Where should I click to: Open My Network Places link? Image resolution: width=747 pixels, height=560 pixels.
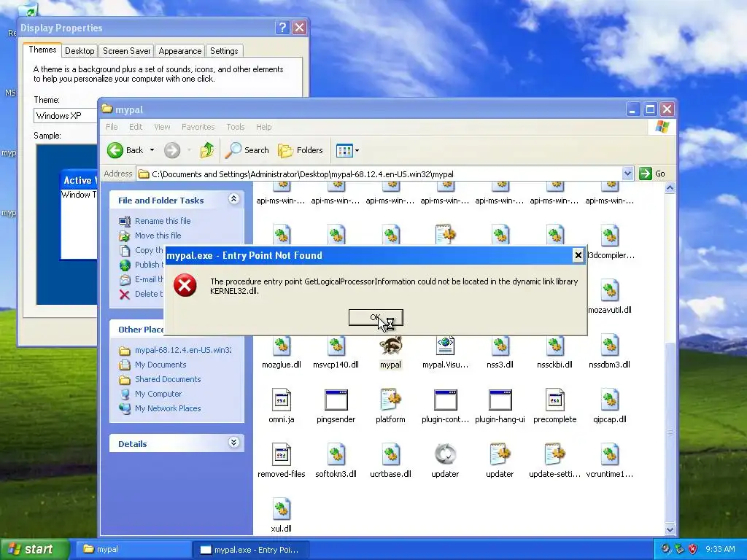(x=168, y=408)
